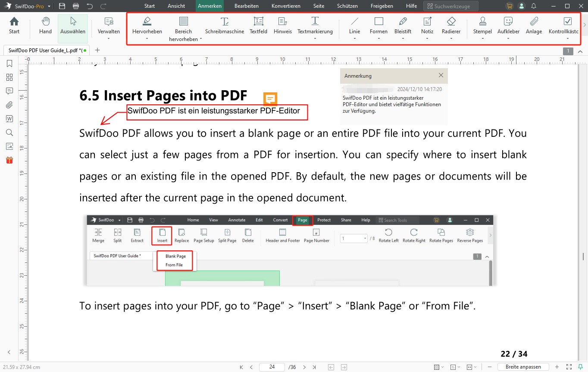
Task: Switch to the Seite tab
Action: 319,6
